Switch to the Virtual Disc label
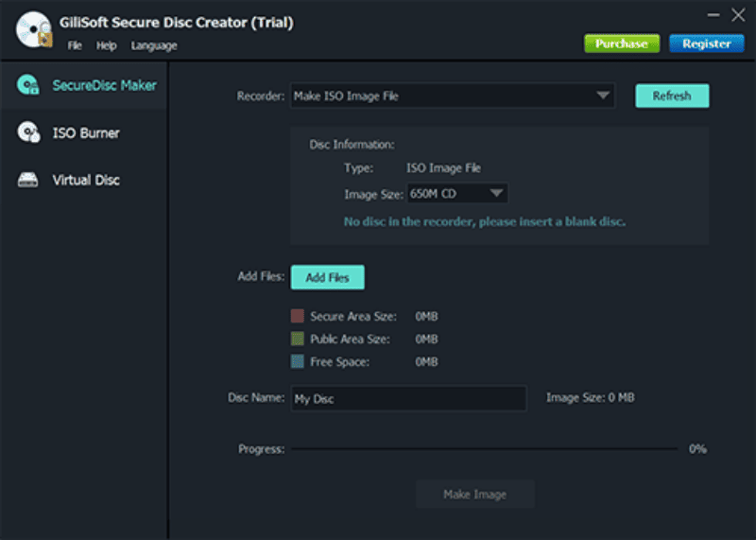756x540 pixels. (86, 180)
